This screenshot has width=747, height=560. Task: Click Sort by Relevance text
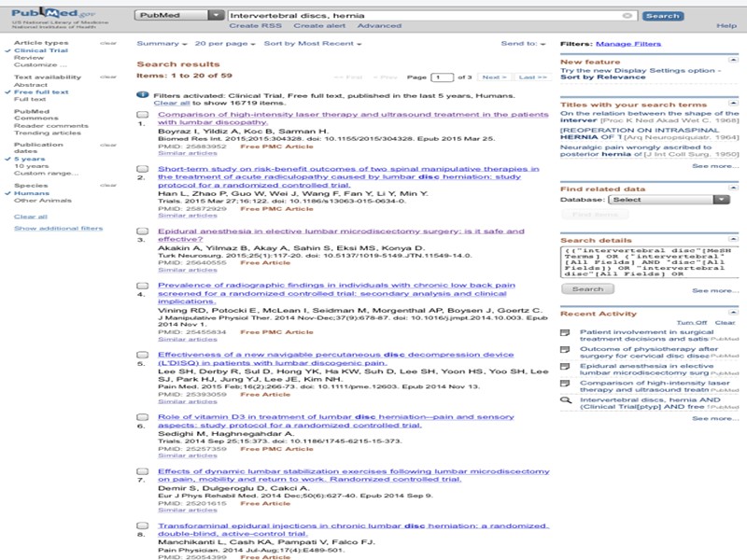[x=602, y=77]
